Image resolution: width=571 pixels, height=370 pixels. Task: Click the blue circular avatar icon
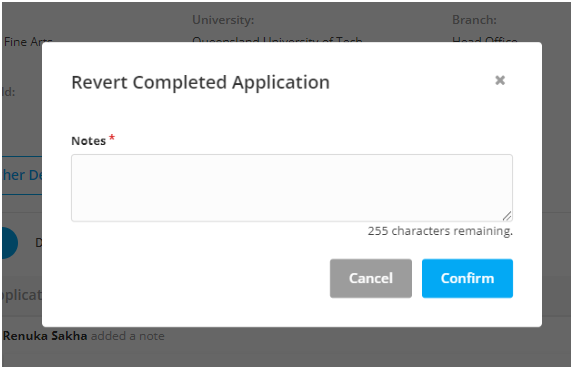coord(10,243)
